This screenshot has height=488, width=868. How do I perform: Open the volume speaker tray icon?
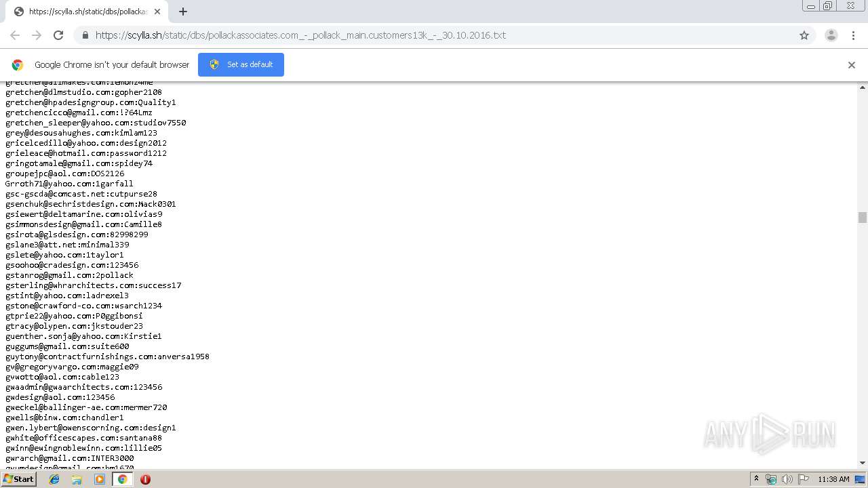click(787, 479)
